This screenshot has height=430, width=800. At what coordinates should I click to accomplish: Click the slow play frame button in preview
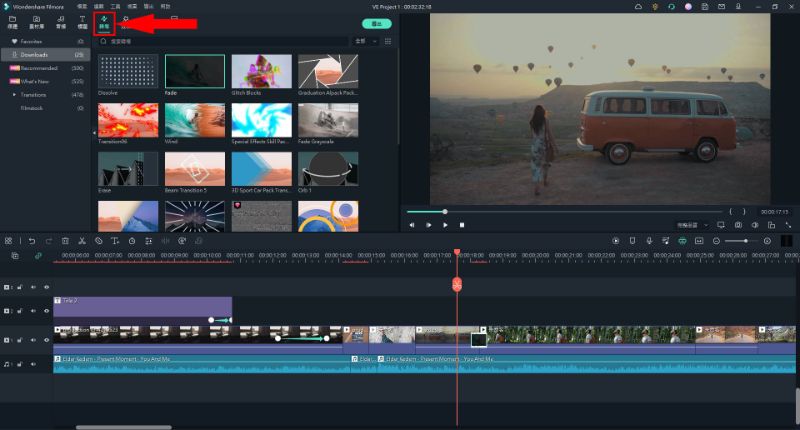429,225
